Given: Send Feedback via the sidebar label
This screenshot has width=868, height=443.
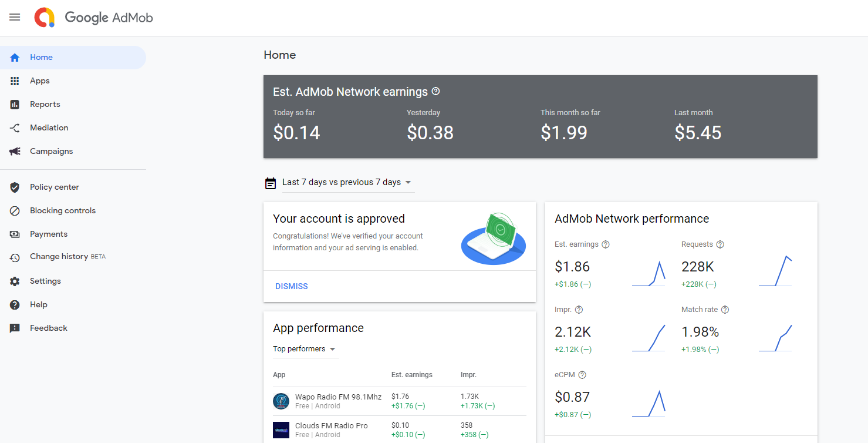Looking at the screenshot, I should 49,328.
